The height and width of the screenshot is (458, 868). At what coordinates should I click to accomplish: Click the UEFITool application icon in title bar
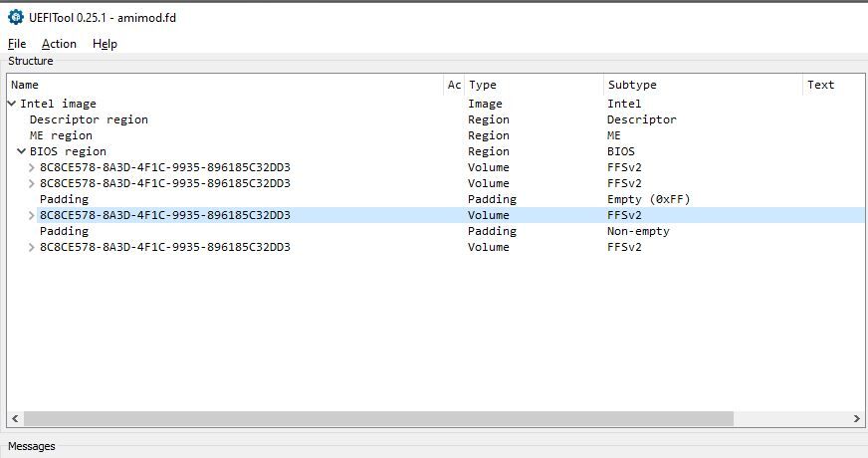coord(16,17)
